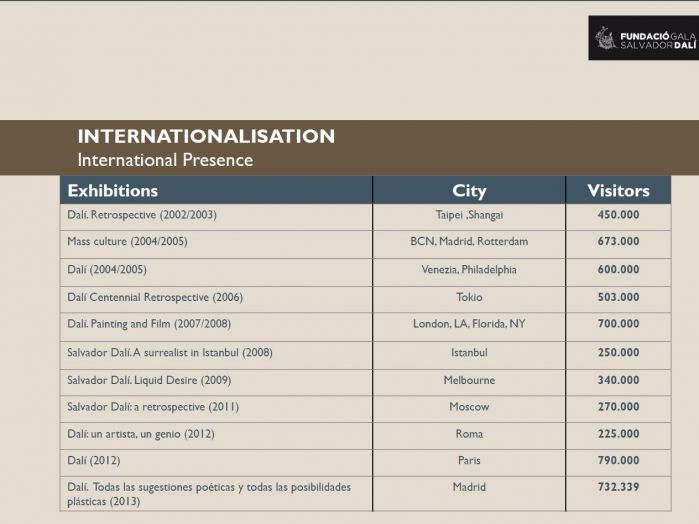Click 'Venezia, Philadelphia' city cell
Viewport: 699px width, 524px height.
coord(469,272)
